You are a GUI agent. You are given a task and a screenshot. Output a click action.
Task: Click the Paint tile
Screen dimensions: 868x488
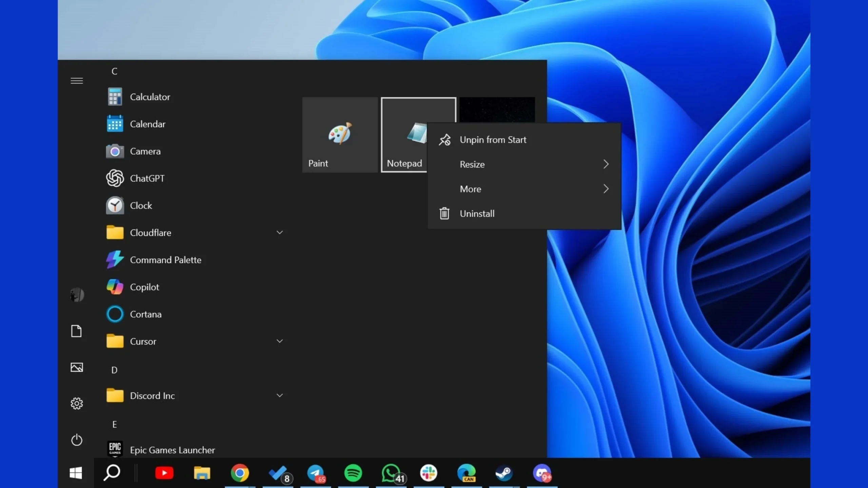pyautogui.click(x=340, y=135)
